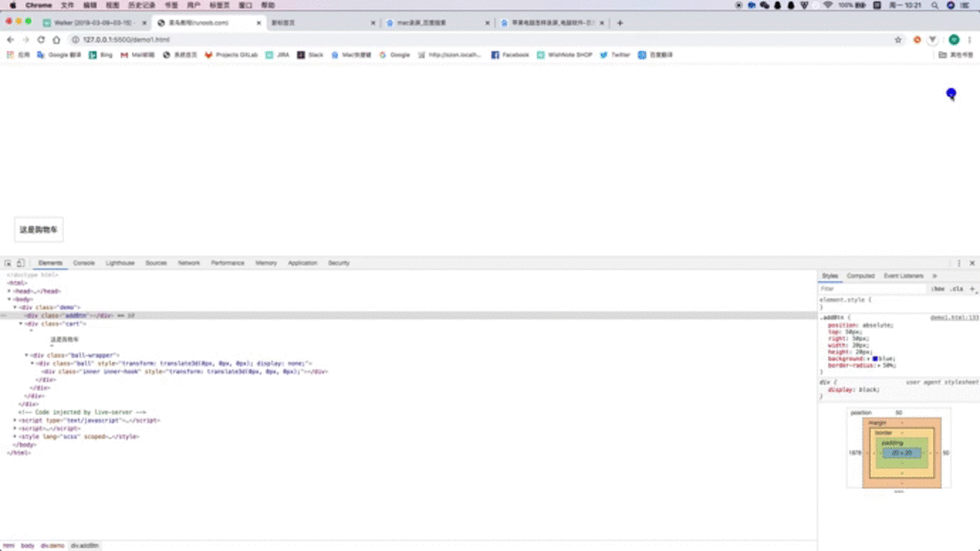Expand the style lang scss node
This screenshot has height=551, width=980.
15,436
